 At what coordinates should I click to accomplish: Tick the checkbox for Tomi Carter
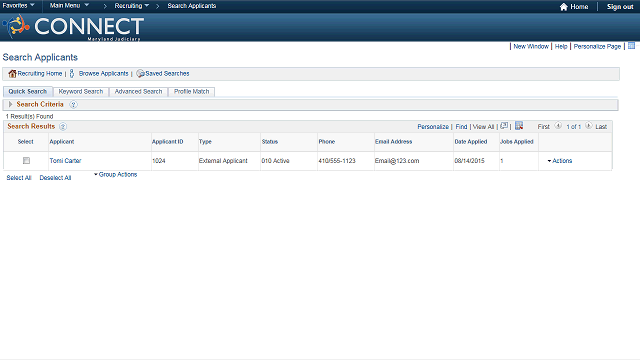pyautogui.click(x=27, y=161)
